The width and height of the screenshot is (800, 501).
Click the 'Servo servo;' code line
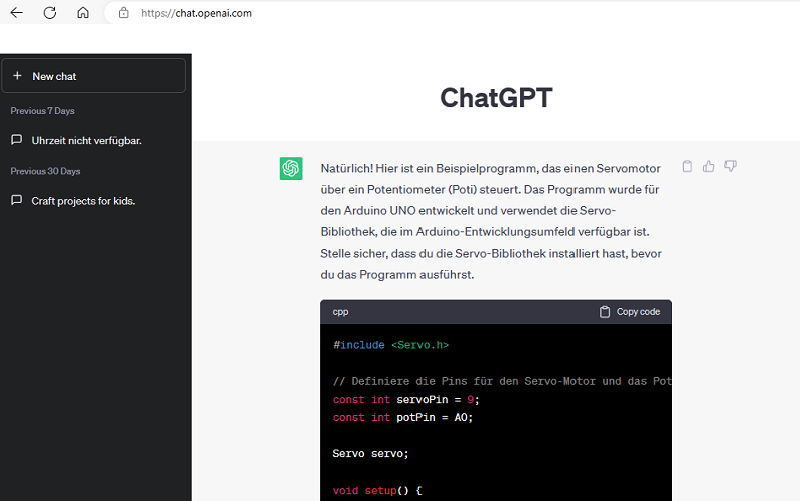370,454
